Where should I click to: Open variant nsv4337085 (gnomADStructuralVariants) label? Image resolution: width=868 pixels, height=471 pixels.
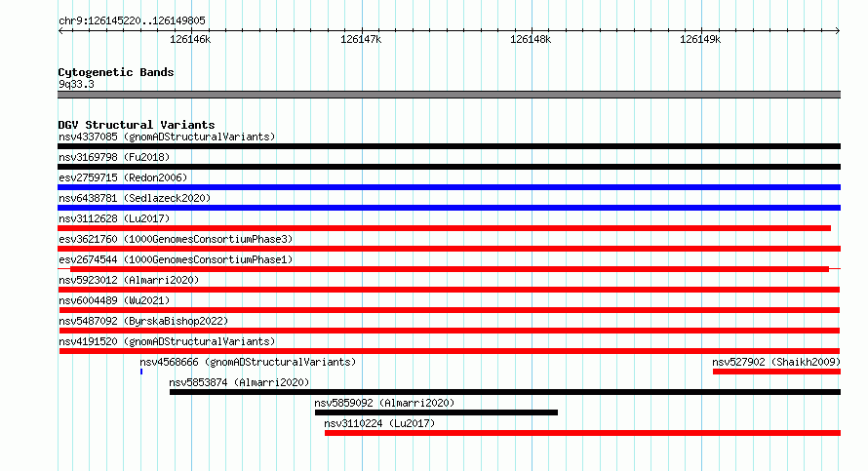pyautogui.click(x=167, y=137)
